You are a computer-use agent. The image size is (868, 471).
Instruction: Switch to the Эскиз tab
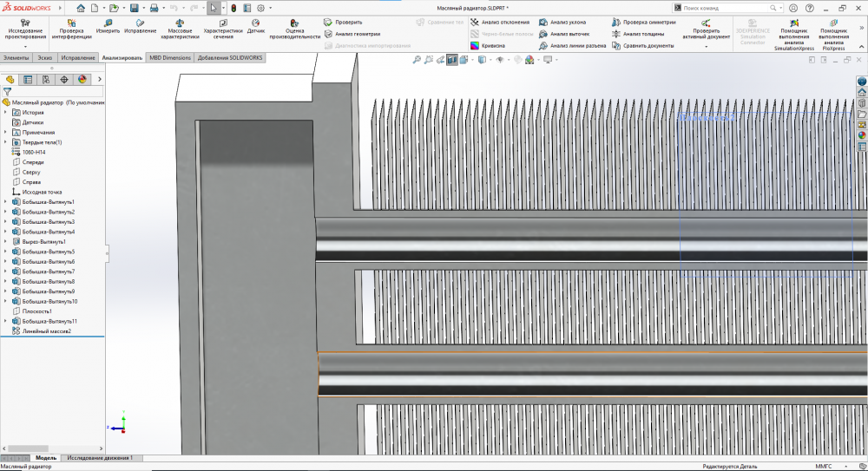point(44,57)
